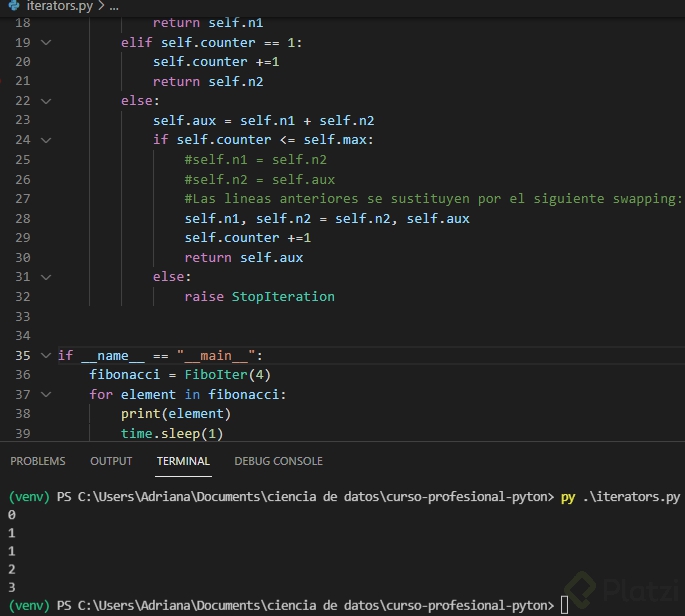The image size is (685, 616).
Task: Switch to the OUTPUT tab
Action: click(x=111, y=461)
